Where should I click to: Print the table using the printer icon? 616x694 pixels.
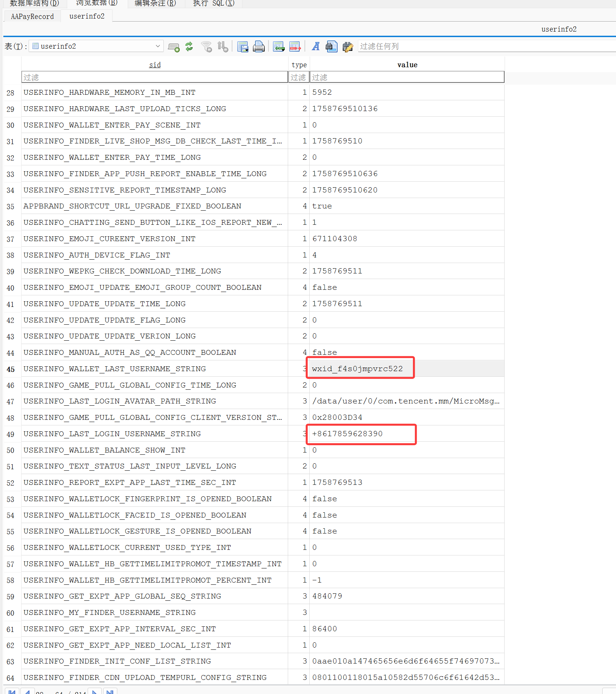click(258, 47)
